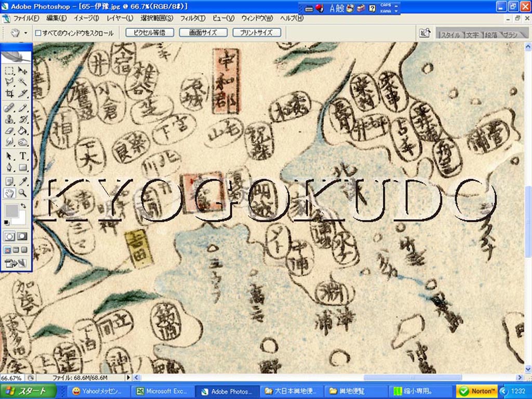The image size is (532, 399).
Task: Select standard screen mode button
Action: [7, 250]
